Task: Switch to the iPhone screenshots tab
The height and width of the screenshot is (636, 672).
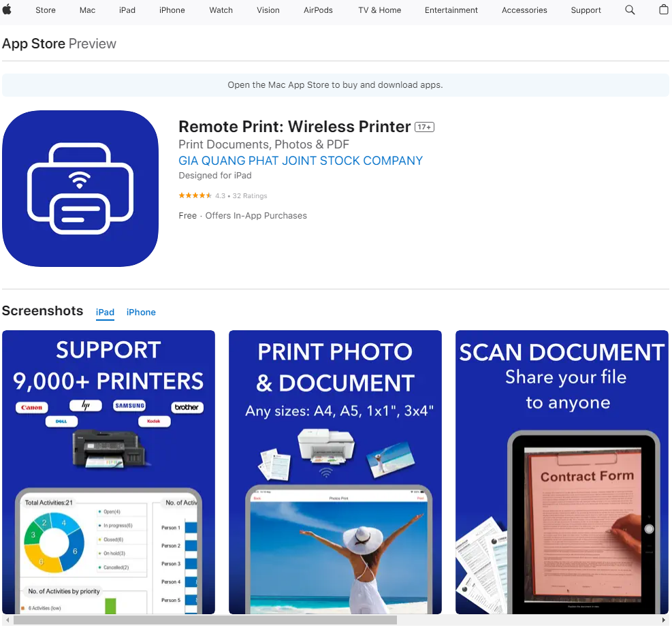Action: coord(141,312)
